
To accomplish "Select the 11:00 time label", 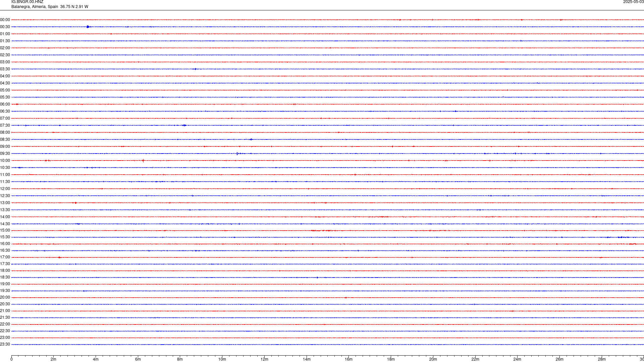I will (x=5, y=175).
